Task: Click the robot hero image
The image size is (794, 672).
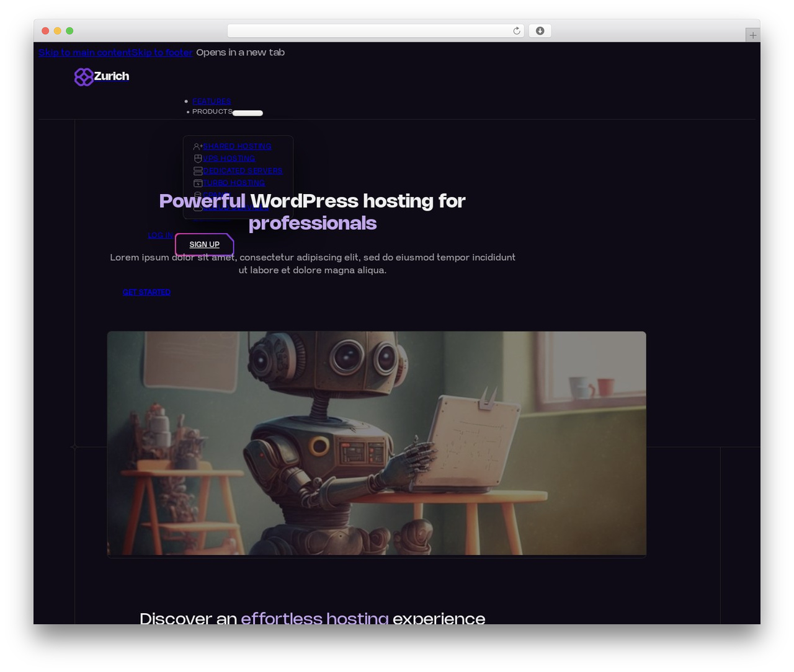Action: [x=377, y=443]
